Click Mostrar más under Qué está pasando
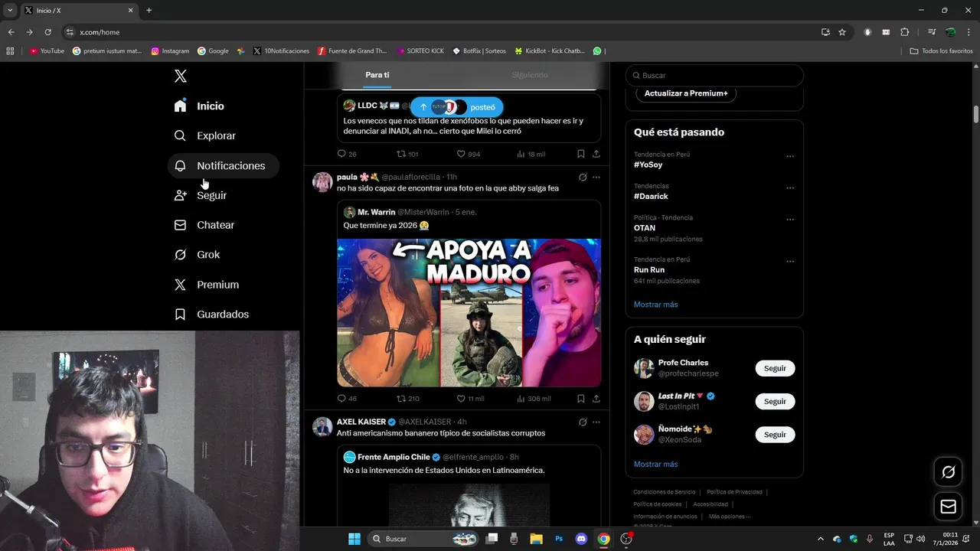The image size is (980, 551). point(655,305)
